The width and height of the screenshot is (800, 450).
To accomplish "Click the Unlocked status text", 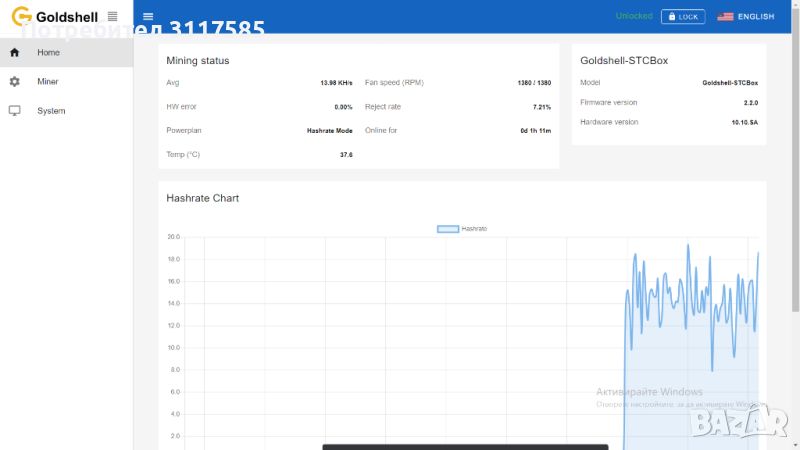I will pos(634,16).
